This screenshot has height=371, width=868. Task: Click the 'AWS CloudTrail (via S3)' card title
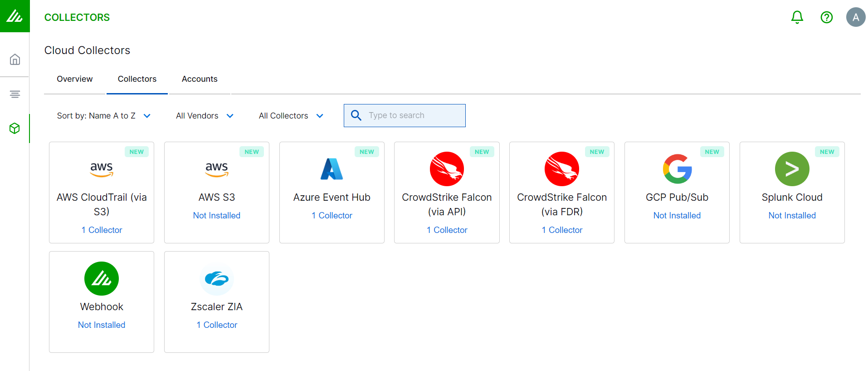coord(102,204)
